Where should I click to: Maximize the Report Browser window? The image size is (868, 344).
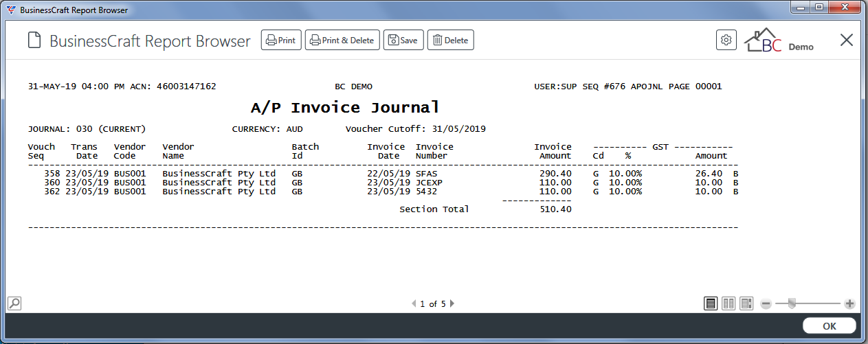(819, 8)
